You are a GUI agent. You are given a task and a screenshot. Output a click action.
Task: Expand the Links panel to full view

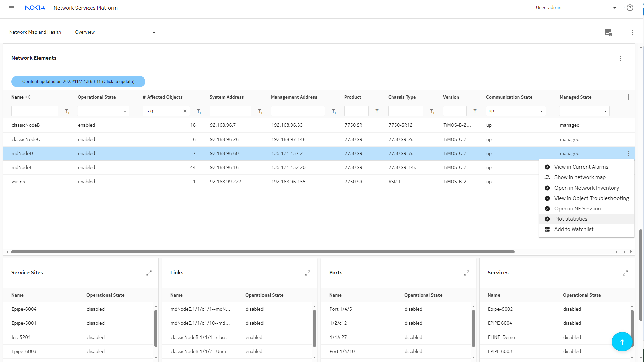point(307,273)
